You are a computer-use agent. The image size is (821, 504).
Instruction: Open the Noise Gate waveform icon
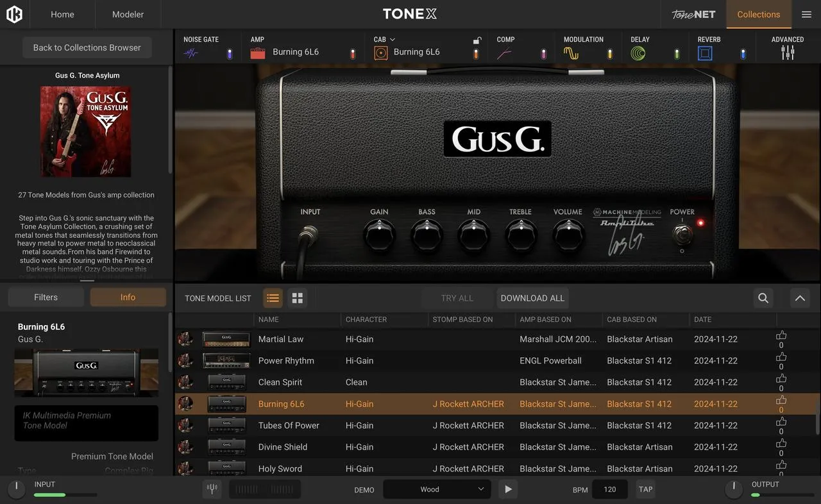pos(190,54)
